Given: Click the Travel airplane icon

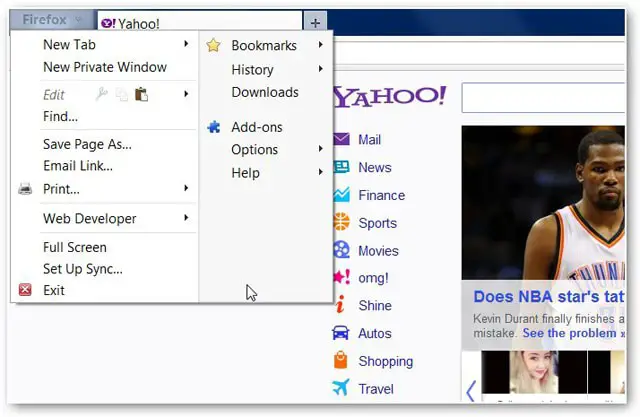Looking at the screenshot, I should point(341,388).
